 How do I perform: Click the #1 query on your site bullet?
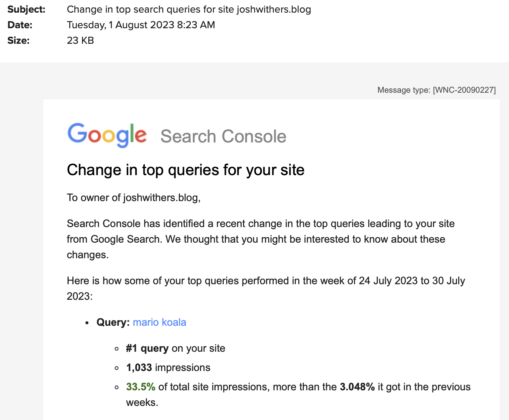[x=175, y=348]
